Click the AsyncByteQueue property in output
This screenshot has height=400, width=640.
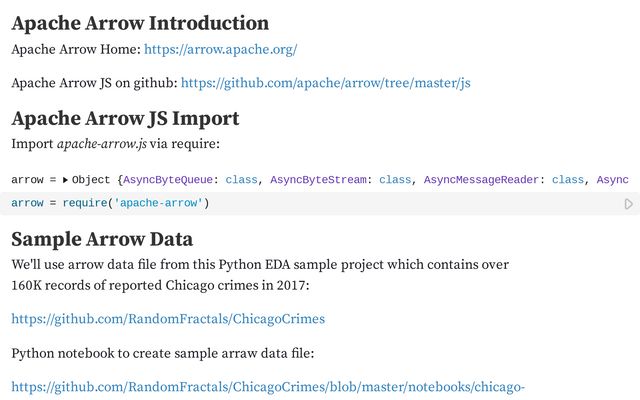pos(168,180)
